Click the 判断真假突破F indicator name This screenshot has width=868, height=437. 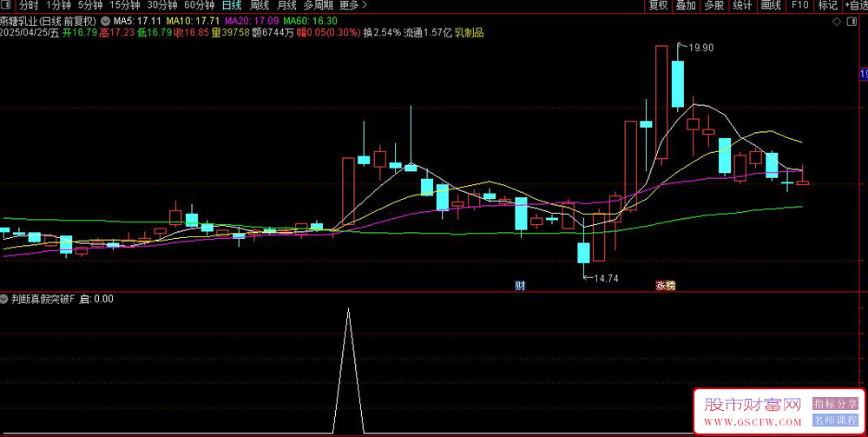43,299
